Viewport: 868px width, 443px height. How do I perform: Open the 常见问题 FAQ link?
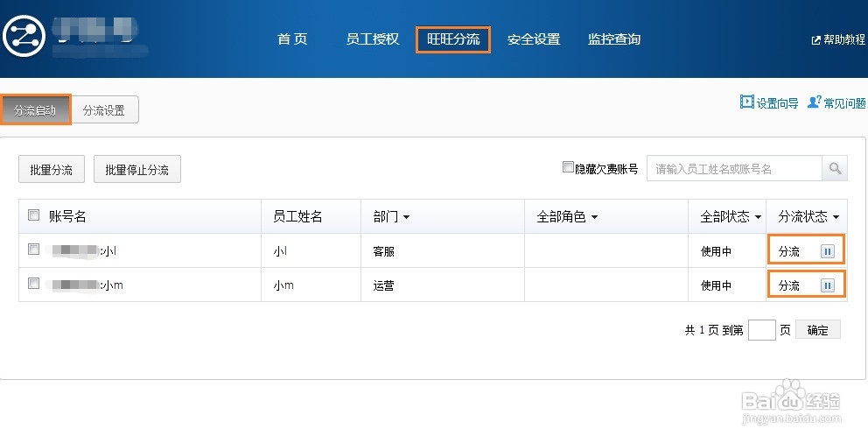tap(836, 102)
